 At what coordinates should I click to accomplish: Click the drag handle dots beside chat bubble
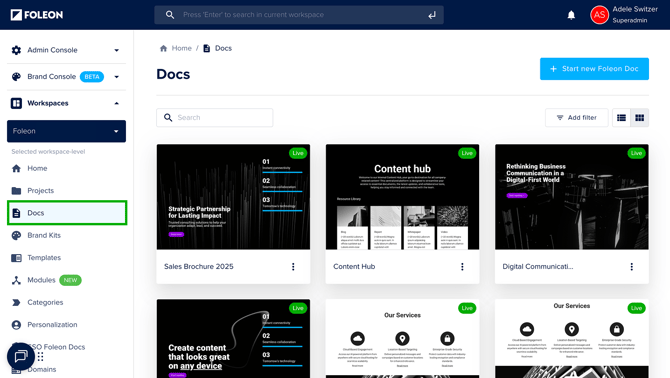point(41,356)
